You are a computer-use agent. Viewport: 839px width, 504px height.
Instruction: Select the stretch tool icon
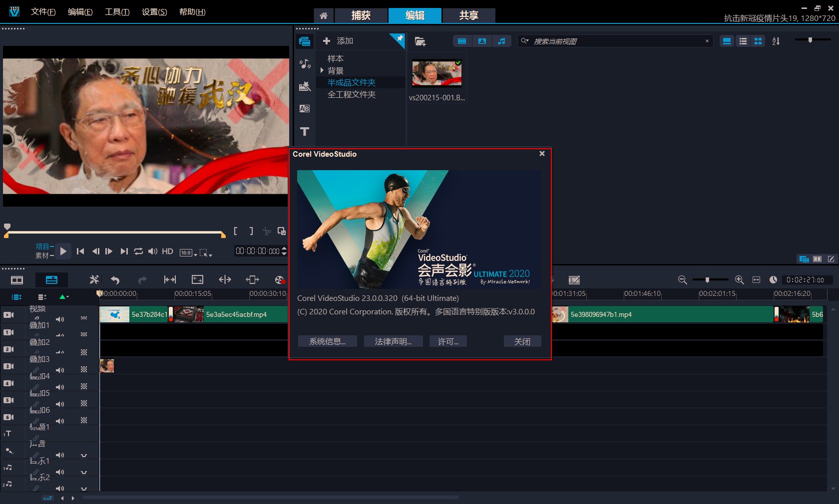(x=197, y=280)
